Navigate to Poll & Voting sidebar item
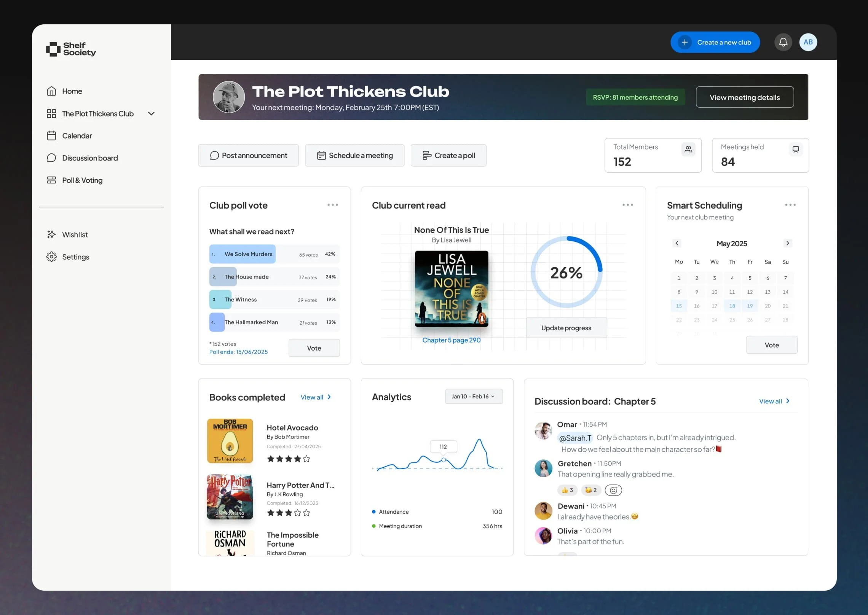This screenshot has height=615, width=868. pos(82,180)
